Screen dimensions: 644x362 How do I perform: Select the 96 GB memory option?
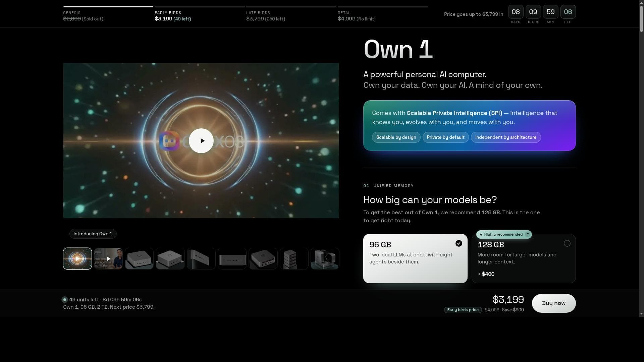click(x=415, y=258)
